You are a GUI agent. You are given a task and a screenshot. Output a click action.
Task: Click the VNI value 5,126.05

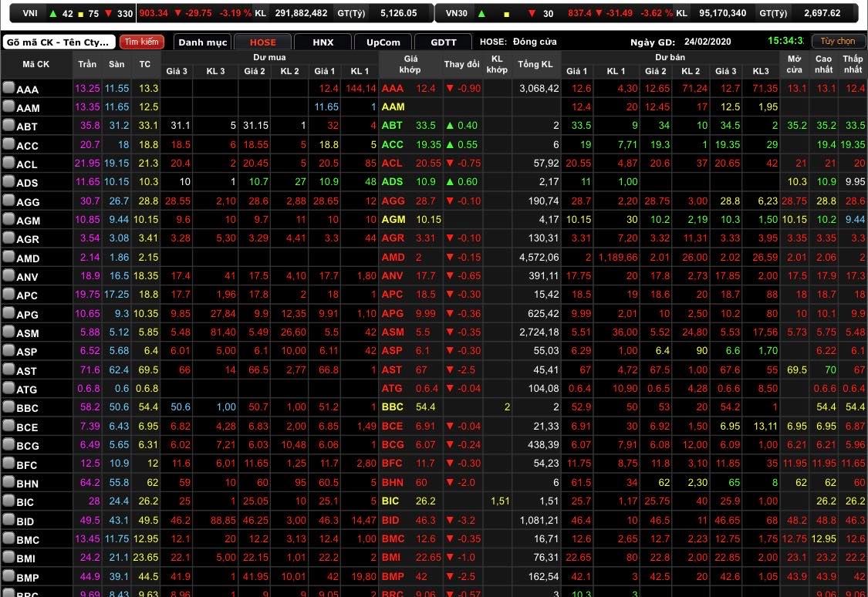399,12
